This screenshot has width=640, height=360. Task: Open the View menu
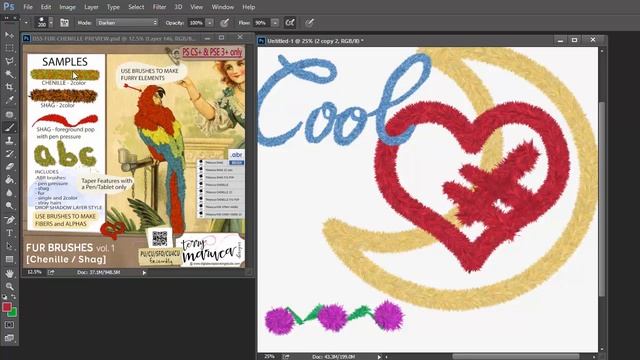pyautogui.click(x=196, y=7)
